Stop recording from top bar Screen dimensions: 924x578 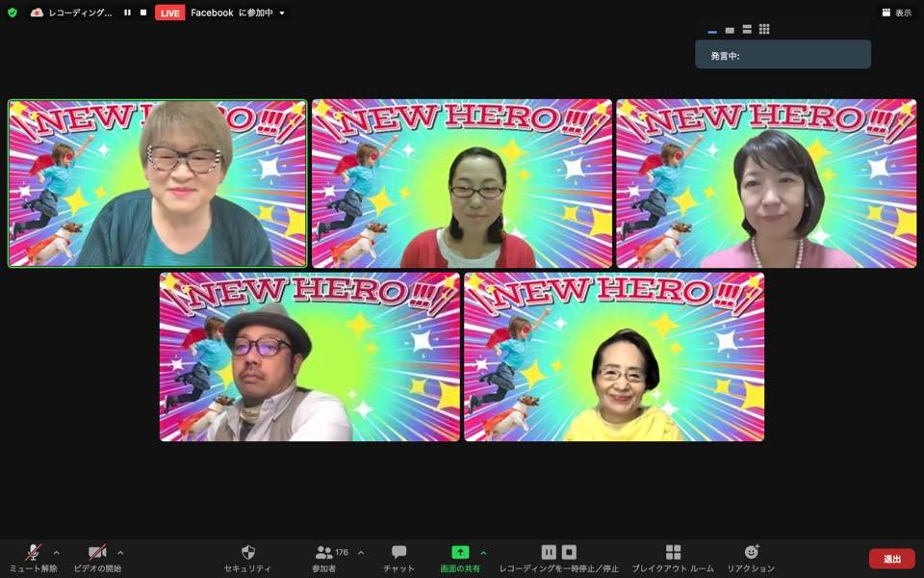(x=143, y=13)
